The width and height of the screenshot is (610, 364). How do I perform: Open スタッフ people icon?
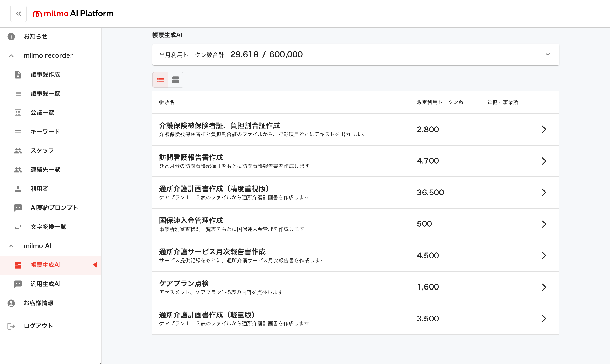(x=18, y=151)
